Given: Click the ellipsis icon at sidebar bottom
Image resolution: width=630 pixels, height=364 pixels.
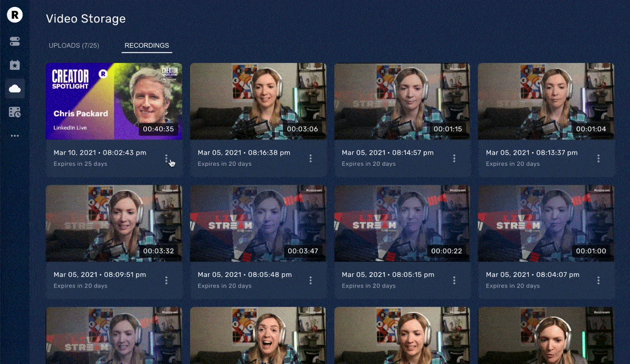Looking at the screenshot, I should tap(14, 135).
